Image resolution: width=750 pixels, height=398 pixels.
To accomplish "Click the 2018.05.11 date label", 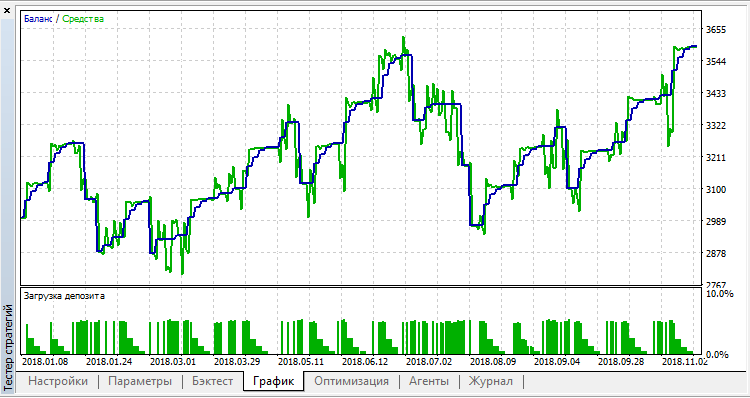I will tap(301, 362).
